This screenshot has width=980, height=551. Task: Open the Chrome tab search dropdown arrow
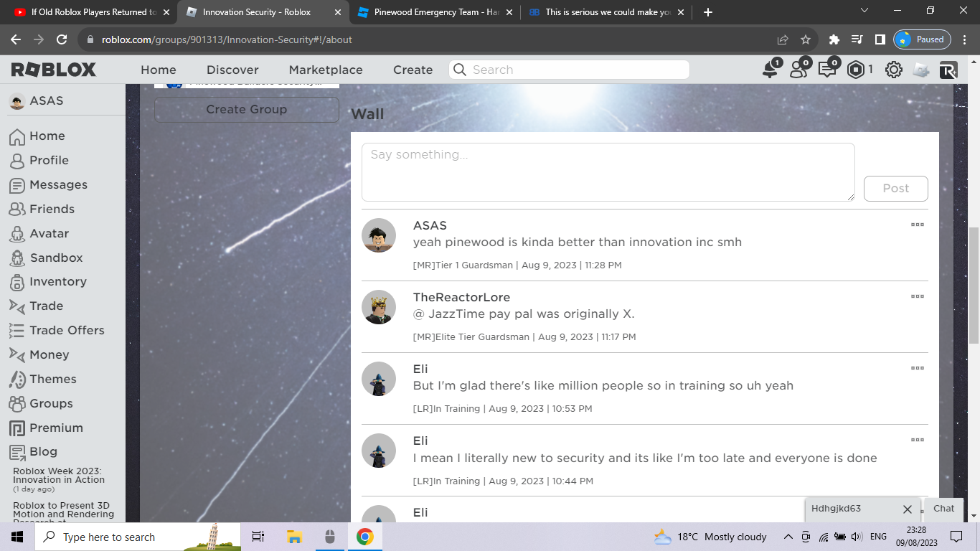[864, 11]
